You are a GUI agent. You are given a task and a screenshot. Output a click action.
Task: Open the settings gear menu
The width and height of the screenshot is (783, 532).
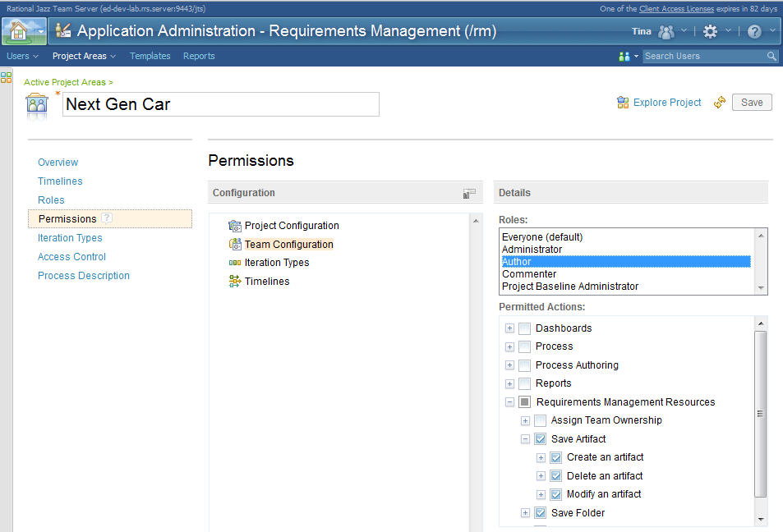[x=712, y=30]
